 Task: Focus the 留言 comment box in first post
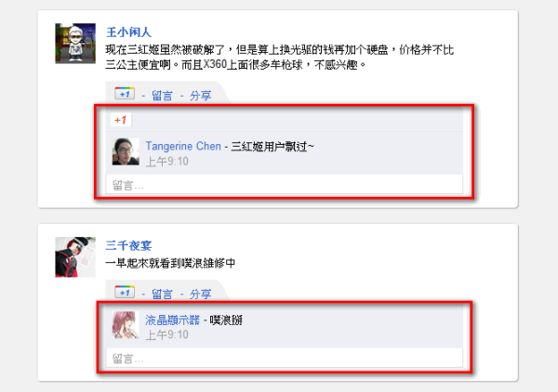point(284,185)
